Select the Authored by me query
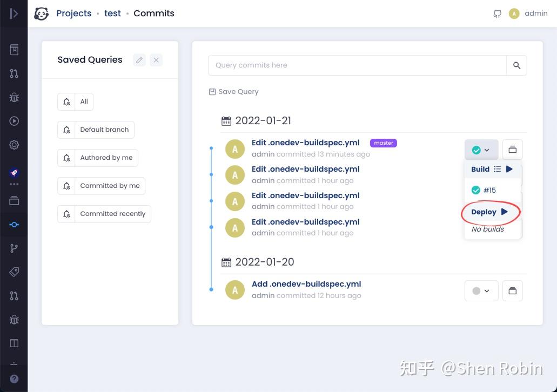557x392 pixels. tap(106, 158)
